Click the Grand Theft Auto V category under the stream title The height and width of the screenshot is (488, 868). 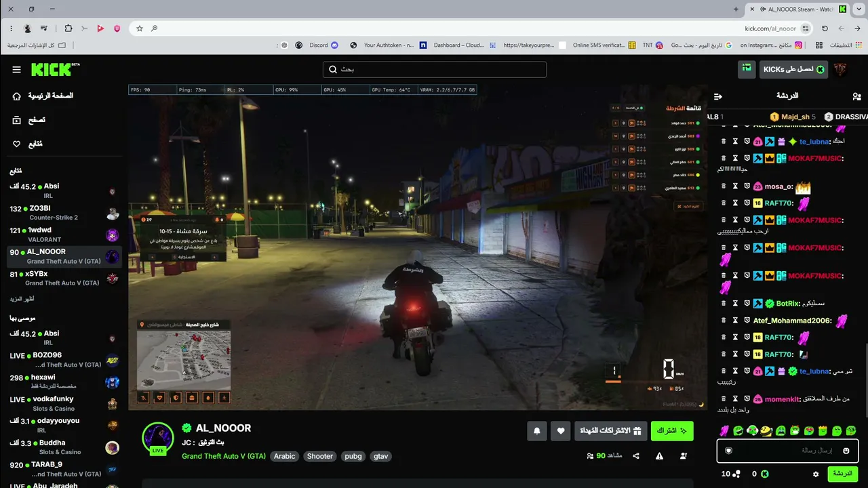(x=224, y=456)
